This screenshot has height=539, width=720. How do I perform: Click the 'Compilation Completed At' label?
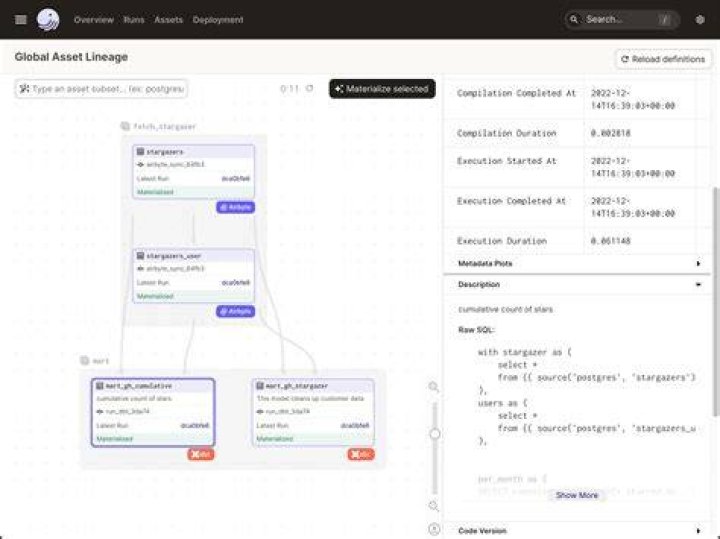tap(516, 93)
